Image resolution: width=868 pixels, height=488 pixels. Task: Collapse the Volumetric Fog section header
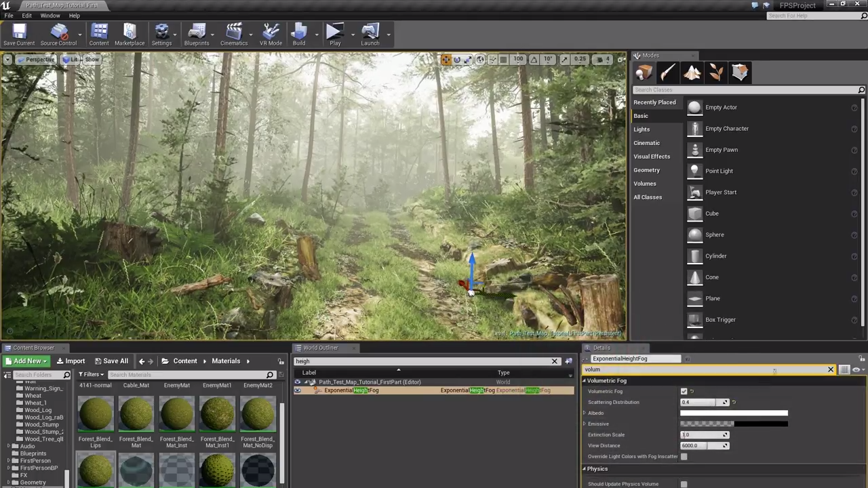click(584, 380)
